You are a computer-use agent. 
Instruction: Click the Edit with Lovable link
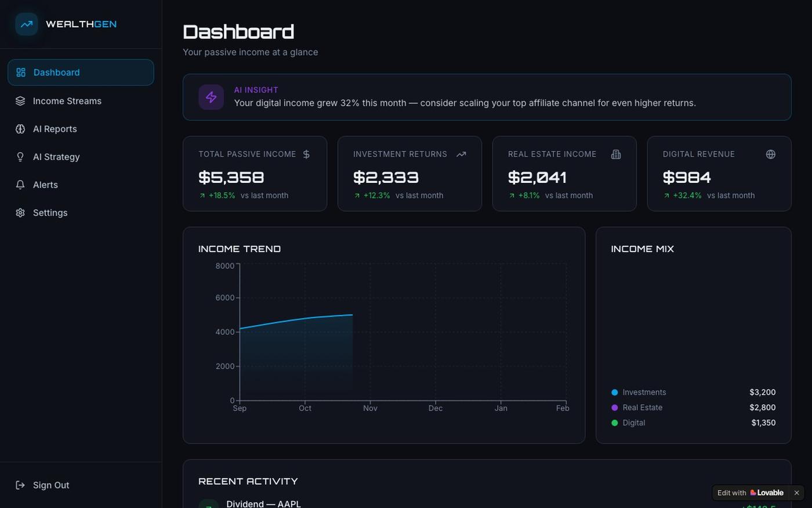point(751,493)
